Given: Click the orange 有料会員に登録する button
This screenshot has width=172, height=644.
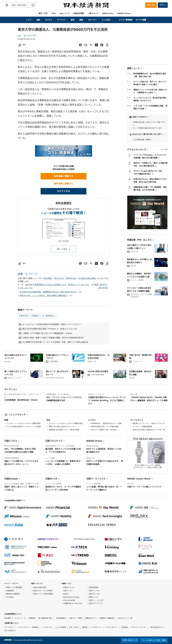Looking at the screenshot, I should tap(63, 176).
